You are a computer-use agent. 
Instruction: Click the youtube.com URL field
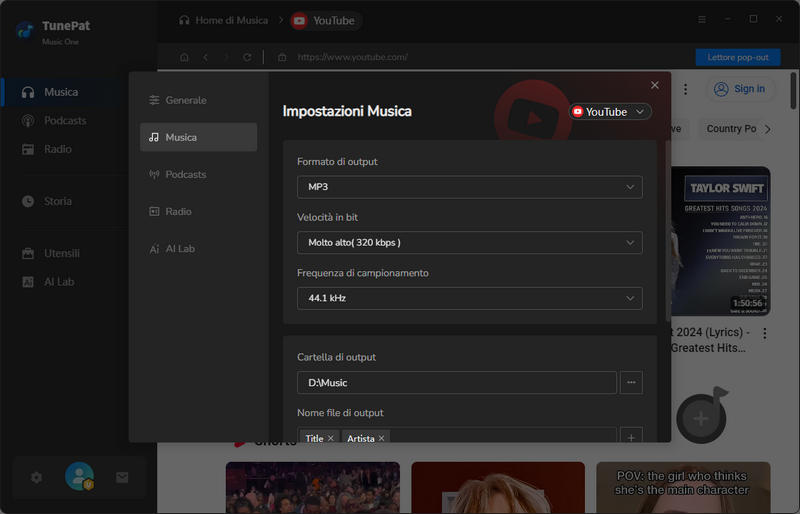(353, 57)
